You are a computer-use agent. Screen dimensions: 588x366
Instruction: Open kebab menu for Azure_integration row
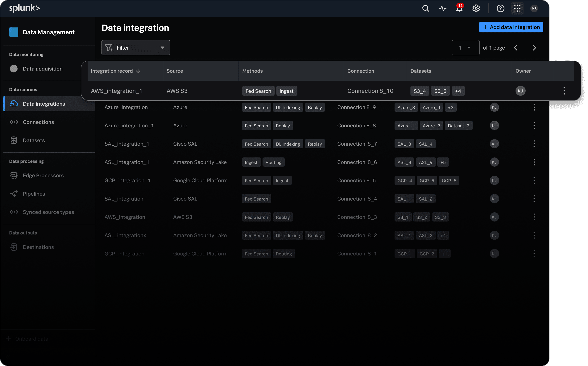[x=534, y=107]
